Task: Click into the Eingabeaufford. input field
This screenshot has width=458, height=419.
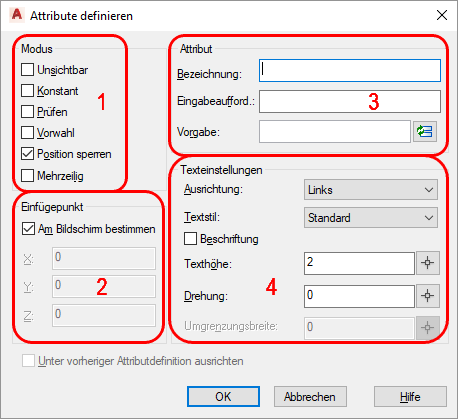Action: (350, 101)
